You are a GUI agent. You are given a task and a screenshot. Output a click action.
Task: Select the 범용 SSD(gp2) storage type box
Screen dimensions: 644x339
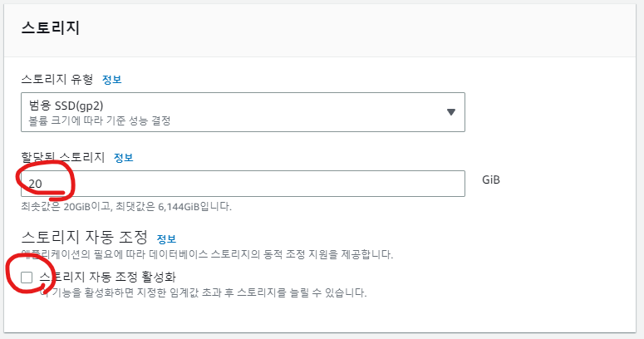[243, 112]
